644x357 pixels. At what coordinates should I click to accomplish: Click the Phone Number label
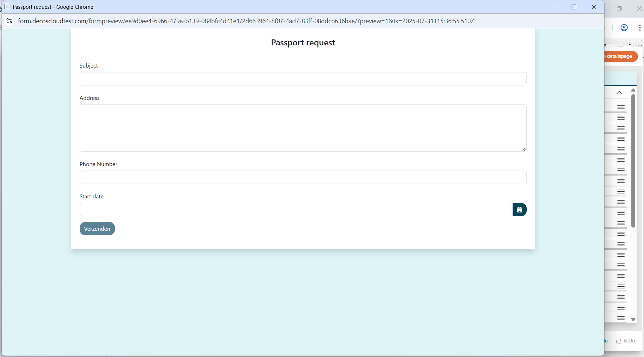[x=98, y=164]
